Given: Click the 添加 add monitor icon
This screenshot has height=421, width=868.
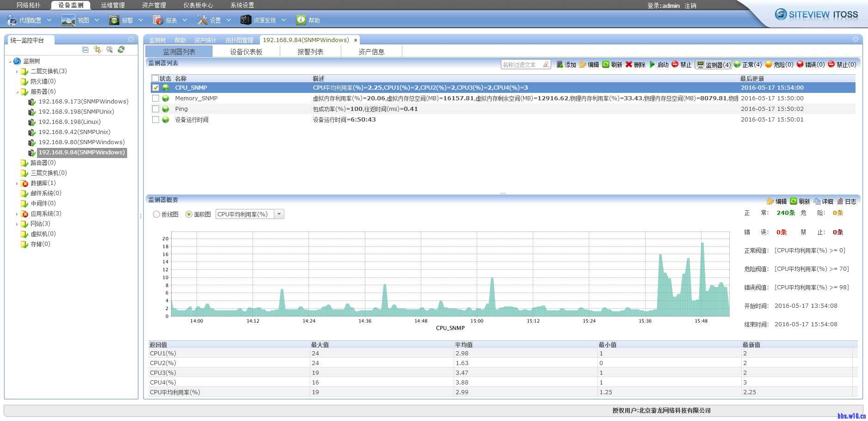Looking at the screenshot, I should 560,65.
